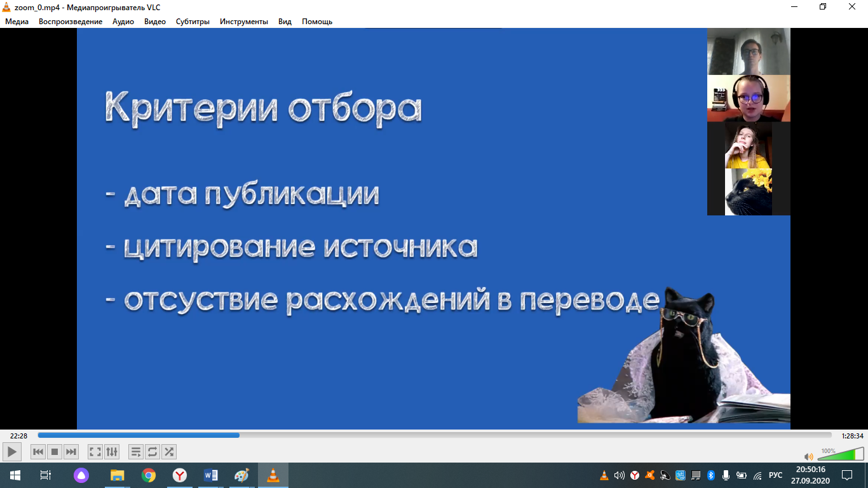Switch to Yandex Browser on taskbar
The width and height of the screenshot is (868, 488).
[180, 475]
